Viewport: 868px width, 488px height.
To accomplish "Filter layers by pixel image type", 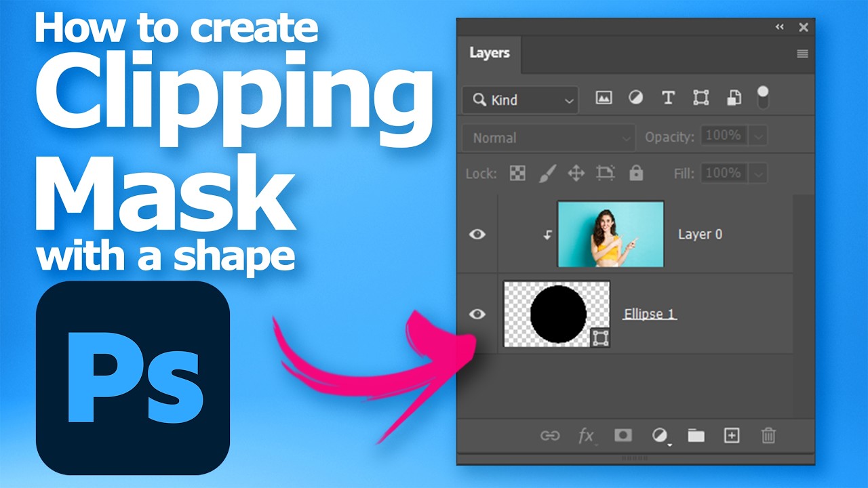I will pos(604,98).
